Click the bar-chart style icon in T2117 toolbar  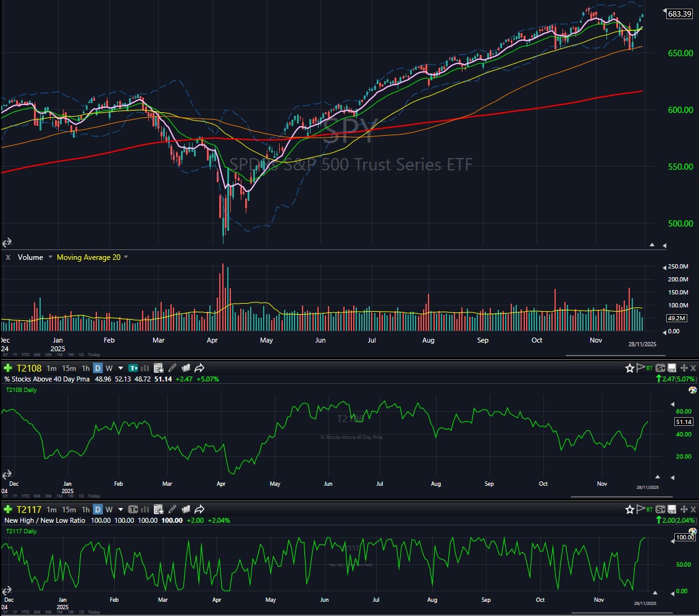(145, 509)
